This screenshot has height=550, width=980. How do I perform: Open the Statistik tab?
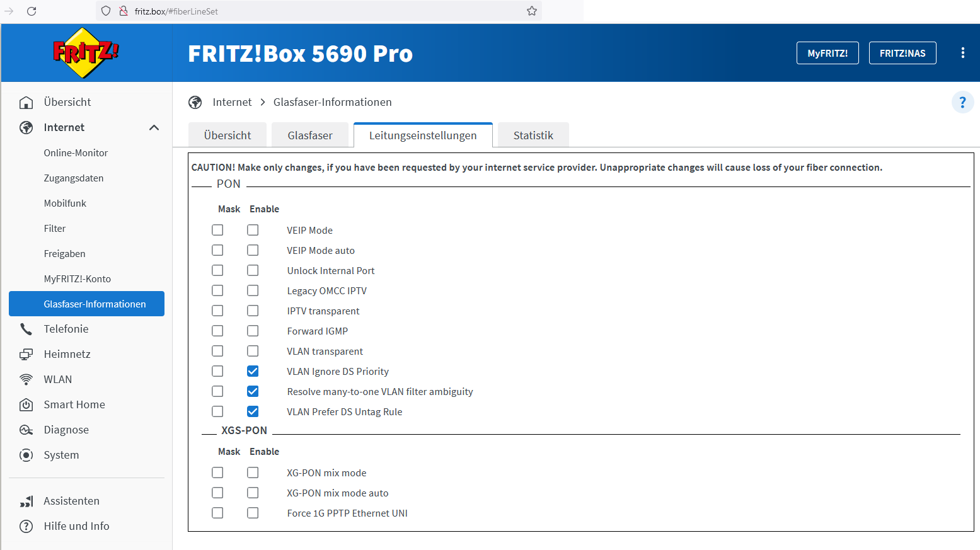[x=533, y=135]
